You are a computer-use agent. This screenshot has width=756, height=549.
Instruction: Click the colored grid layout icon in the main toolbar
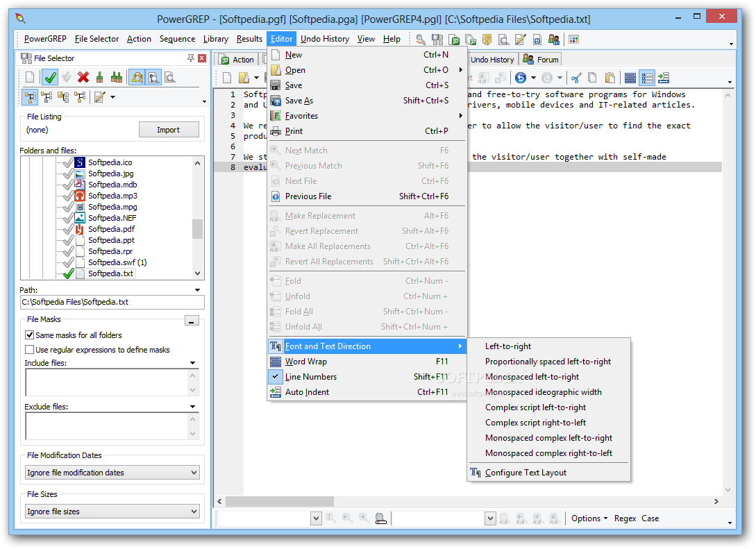point(573,40)
